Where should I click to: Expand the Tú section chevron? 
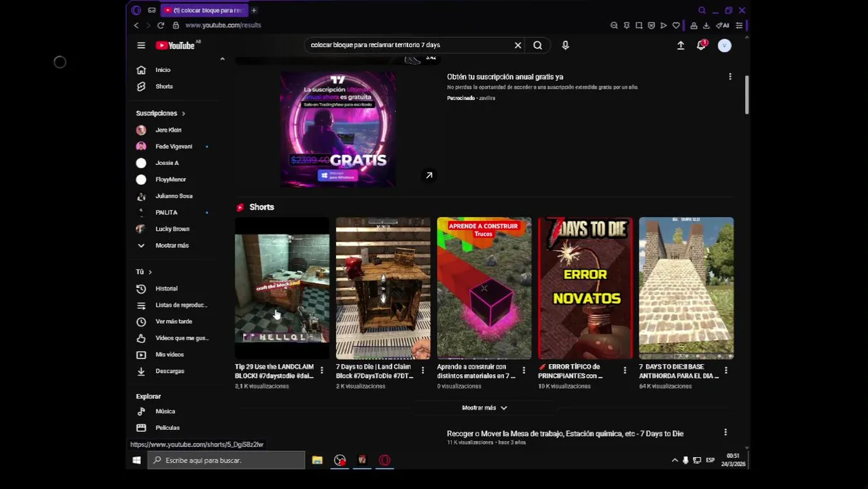(x=150, y=272)
